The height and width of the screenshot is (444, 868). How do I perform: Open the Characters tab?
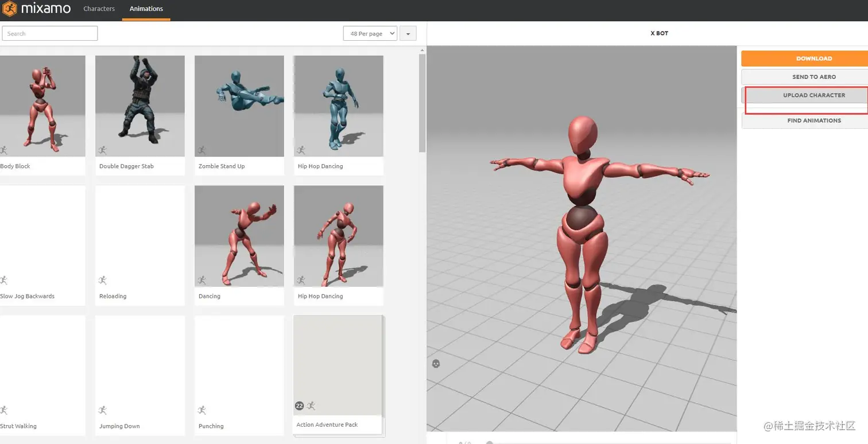(99, 9)
